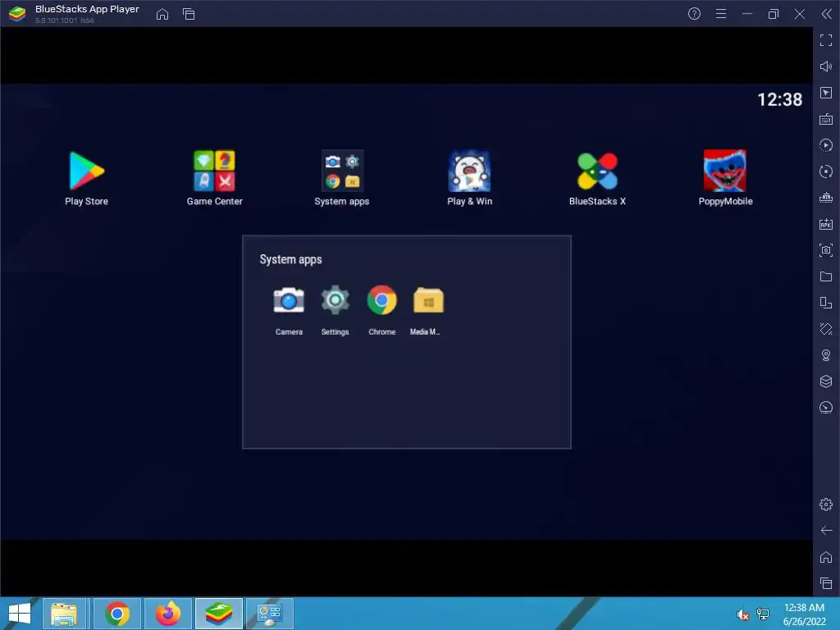
Task: Take a screenshot with sidebar camera-frame icon
Action: (x=826, y=250)
